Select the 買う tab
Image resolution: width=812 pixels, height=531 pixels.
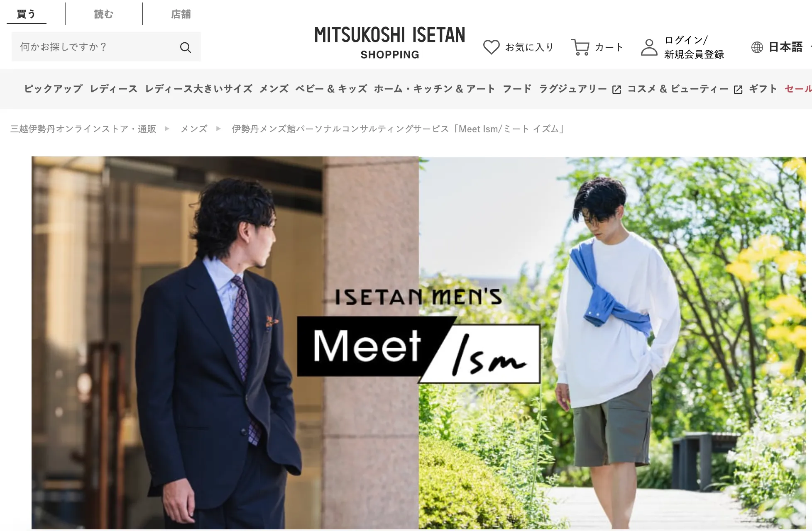26,14
